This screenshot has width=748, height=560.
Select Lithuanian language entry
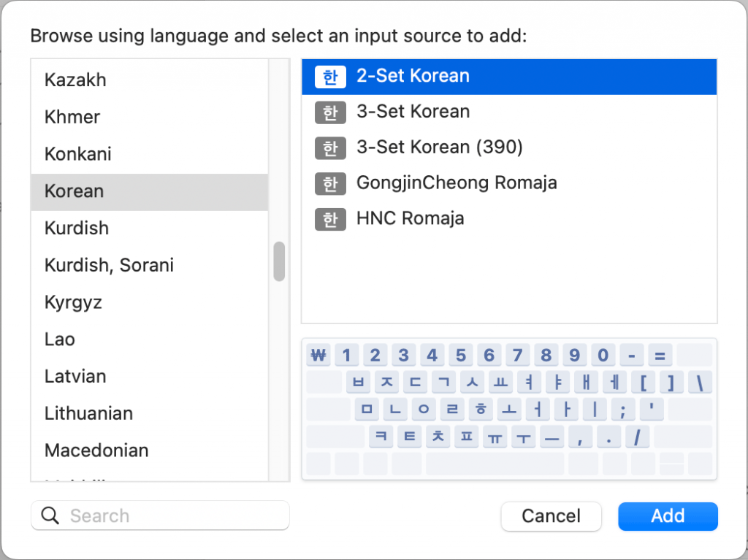point(149,414)
